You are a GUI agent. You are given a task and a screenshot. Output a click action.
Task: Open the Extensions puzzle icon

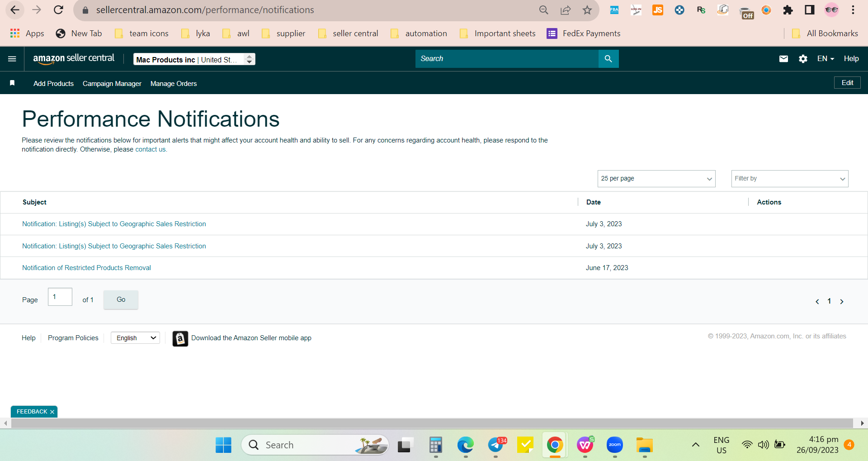788,10
